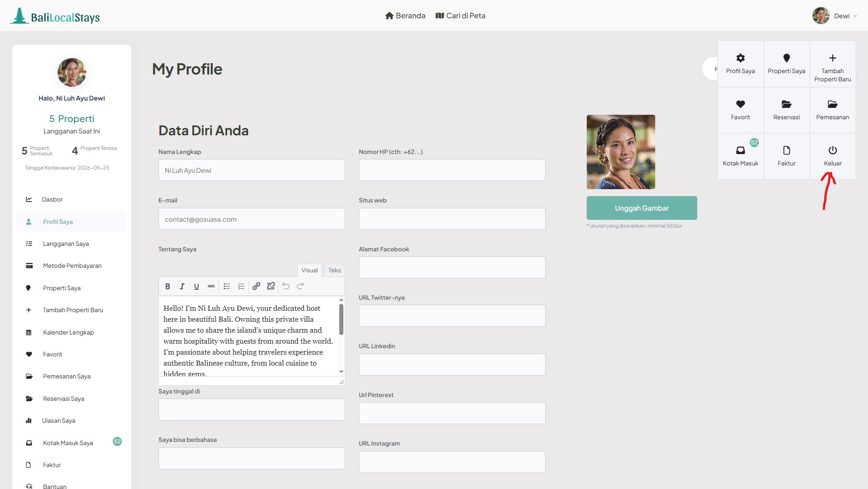Focus the Situs web input field
This screenshot has width=868, height=489.
pos(452,219)
